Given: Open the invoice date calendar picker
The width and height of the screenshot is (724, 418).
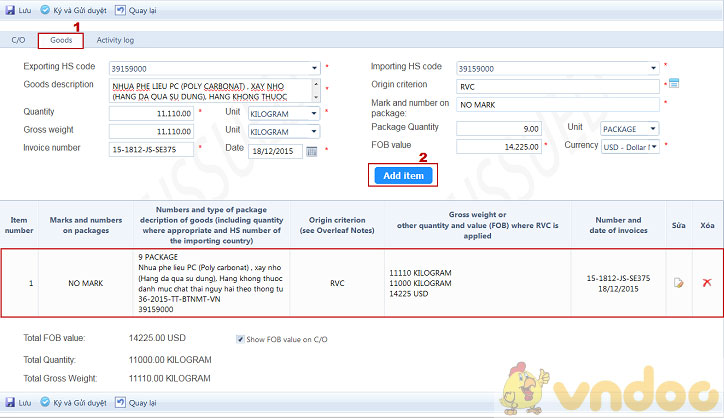Looking at the screenshot, I should [x=311, y=150].
